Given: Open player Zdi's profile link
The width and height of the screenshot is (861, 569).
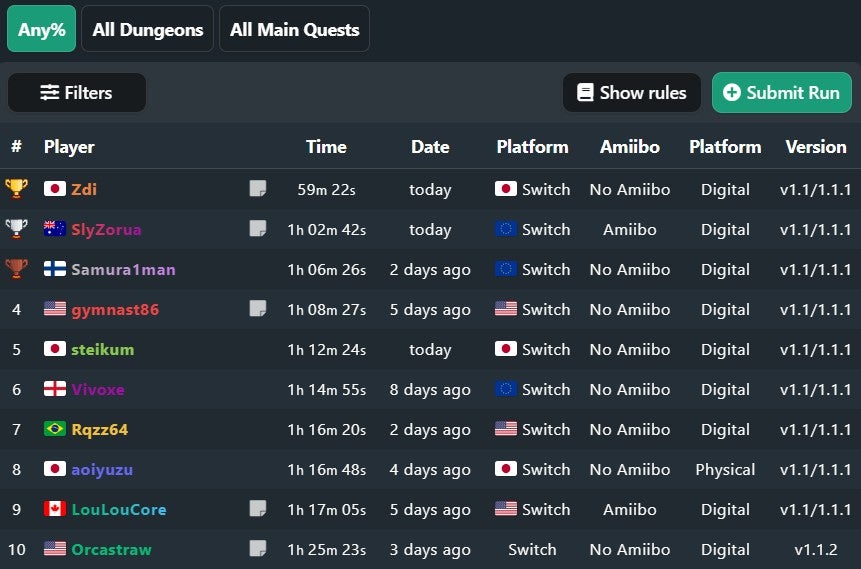Looking at the screenshot, I should click(84, 189).
